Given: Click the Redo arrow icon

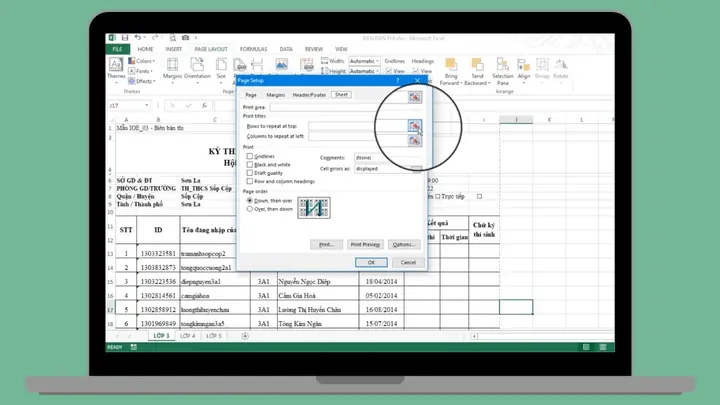Looking at the screenshot, I should point(155,38).
